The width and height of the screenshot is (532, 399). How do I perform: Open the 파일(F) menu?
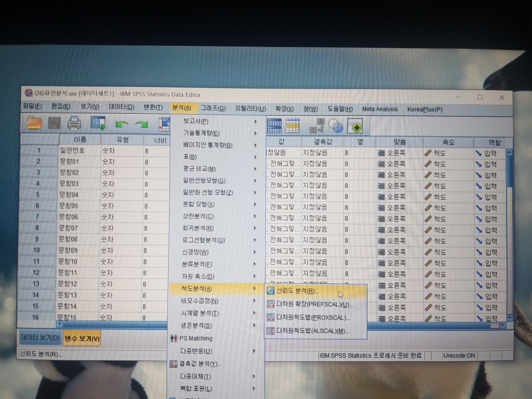pyautogui.click(x=32, y=106)
